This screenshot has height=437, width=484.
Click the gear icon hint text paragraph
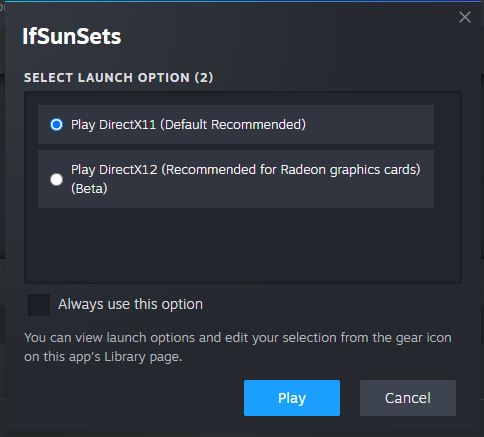pos(238,347)
